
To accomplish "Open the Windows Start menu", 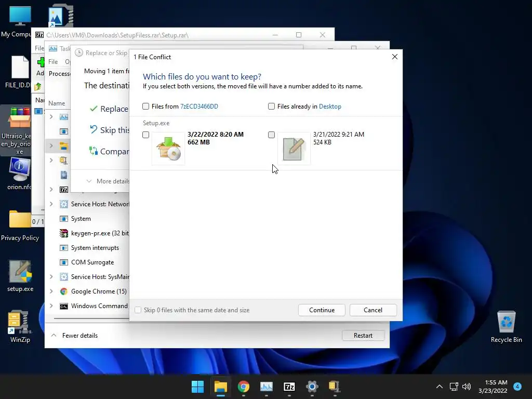I will (x=197, y=387).
